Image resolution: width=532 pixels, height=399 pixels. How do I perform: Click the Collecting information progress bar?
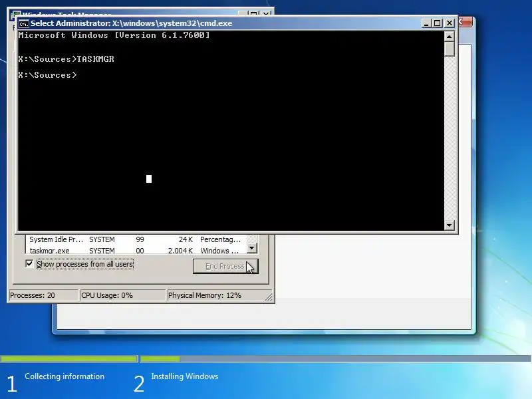pyautogui.click(x=69, y=358)
